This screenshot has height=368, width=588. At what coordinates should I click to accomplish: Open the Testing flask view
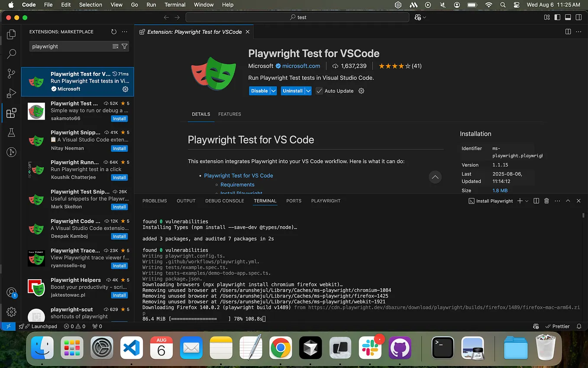pos(12,133)
